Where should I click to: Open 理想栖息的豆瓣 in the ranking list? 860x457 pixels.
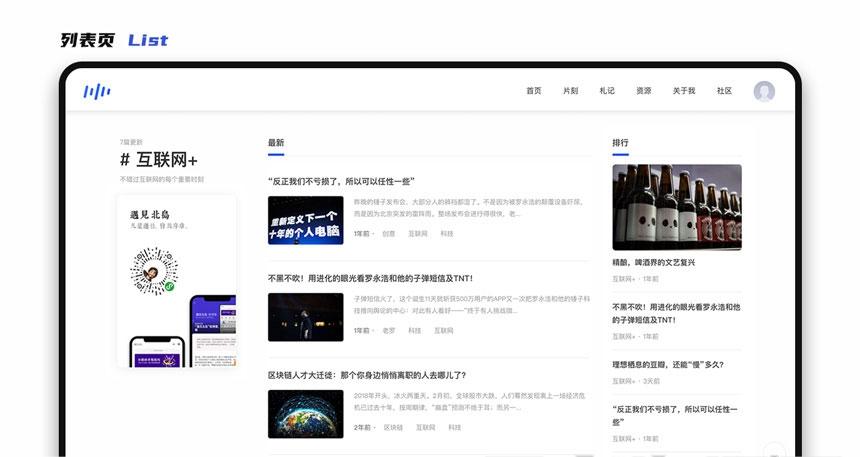[x=667, y=365]
